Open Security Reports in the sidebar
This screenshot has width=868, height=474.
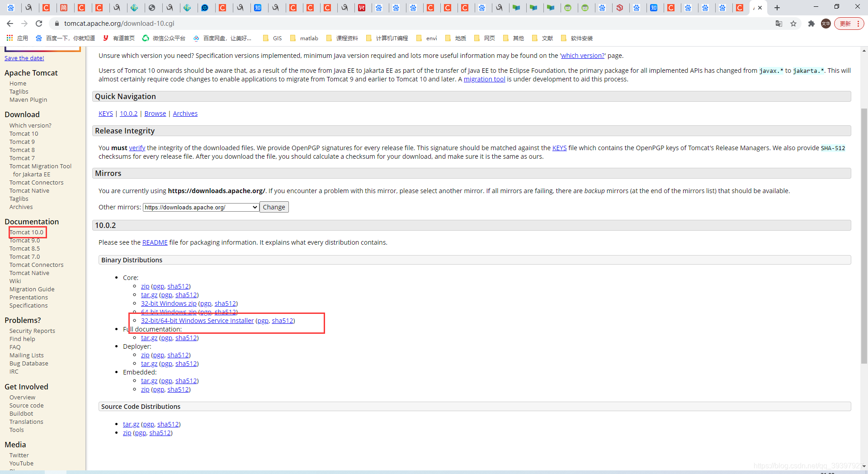tap(32, 331)
